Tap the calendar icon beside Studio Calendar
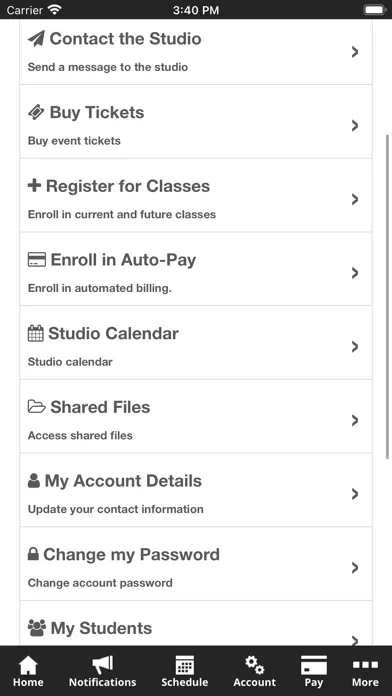The height and width of the screenshot is (696, 392). click(x=36, y=333)
